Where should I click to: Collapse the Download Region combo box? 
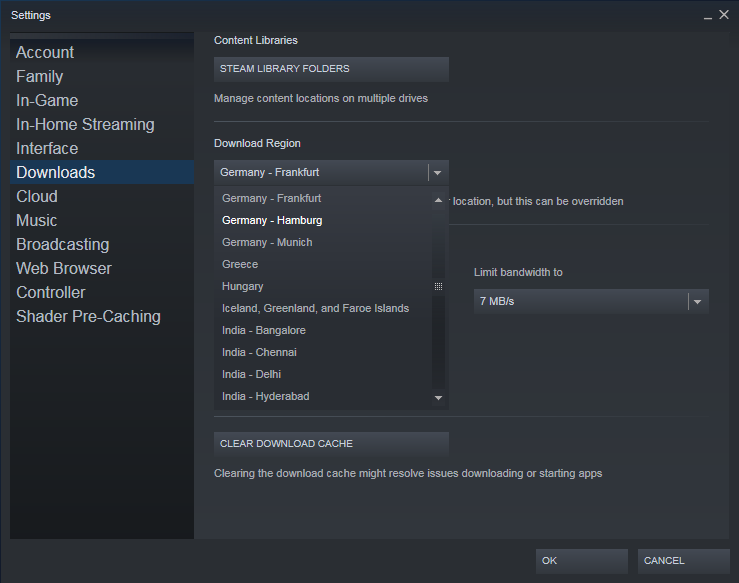[x=331, y=172]
